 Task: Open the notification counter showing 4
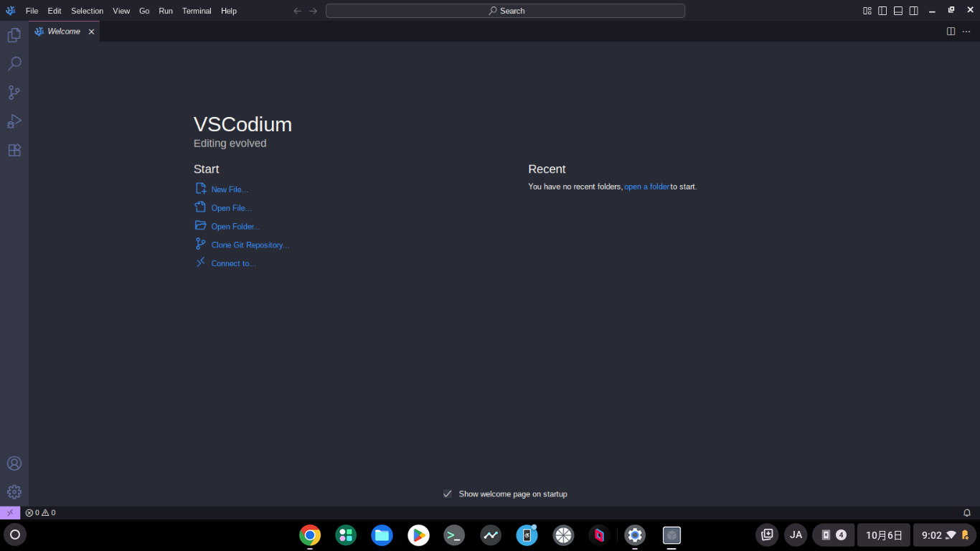coord(833,535)
